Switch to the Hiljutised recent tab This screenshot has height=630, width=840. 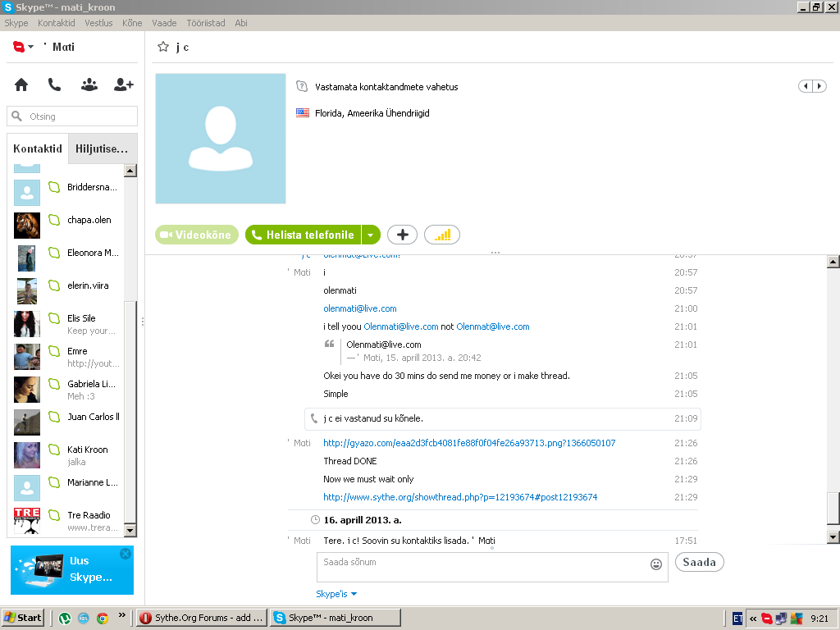(103, 148)
